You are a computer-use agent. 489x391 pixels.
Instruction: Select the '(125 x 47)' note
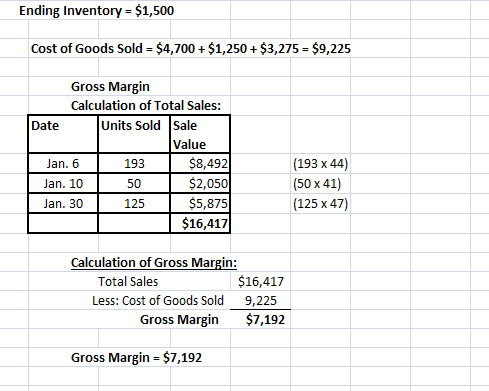click(320, 204)
